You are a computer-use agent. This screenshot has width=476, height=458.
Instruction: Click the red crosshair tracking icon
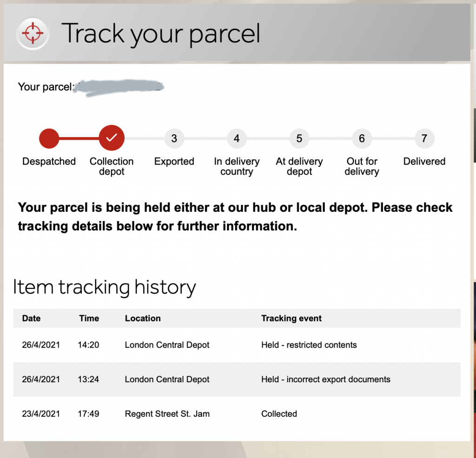click(33, 33)
